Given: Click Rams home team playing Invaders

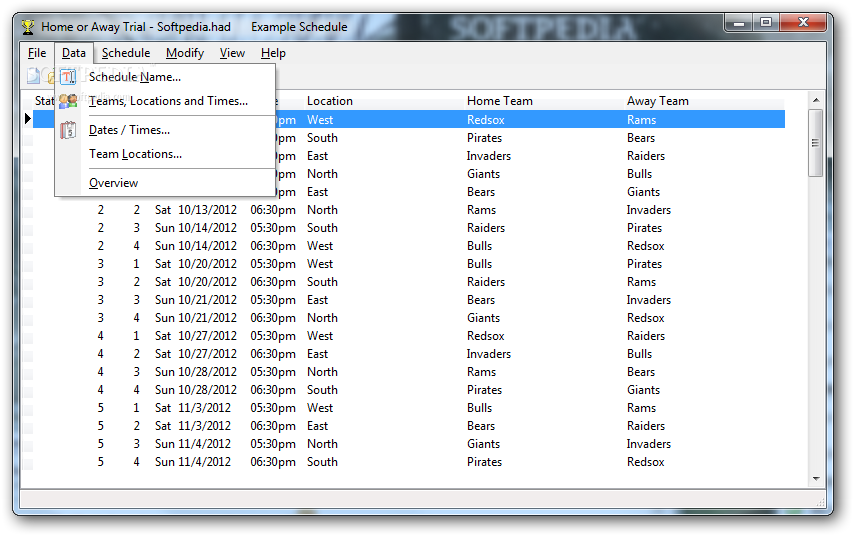Looking at the screenshot, I should 481,210.
